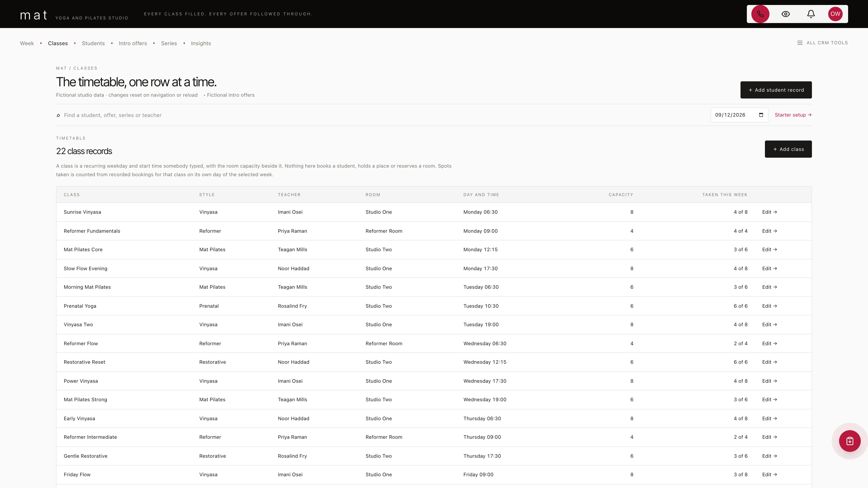Click the red phone call icon
Screen dimensions: 868x488
tap(760, 14)
